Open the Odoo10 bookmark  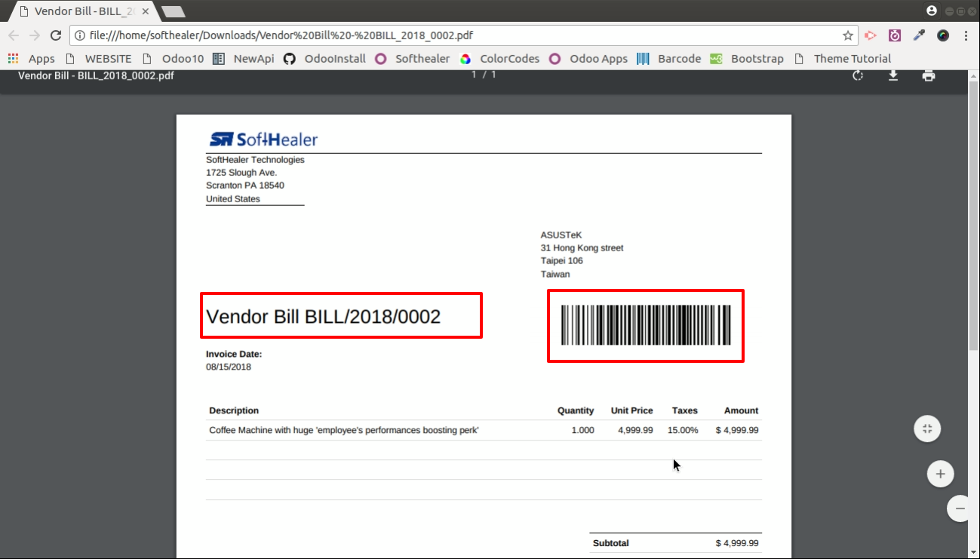point(173,59)
